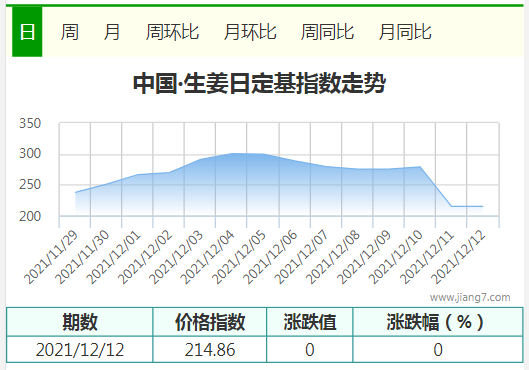The image size is (529, 370).
Task: Click the 涨跌值 table header
Action: coord(310,322)
